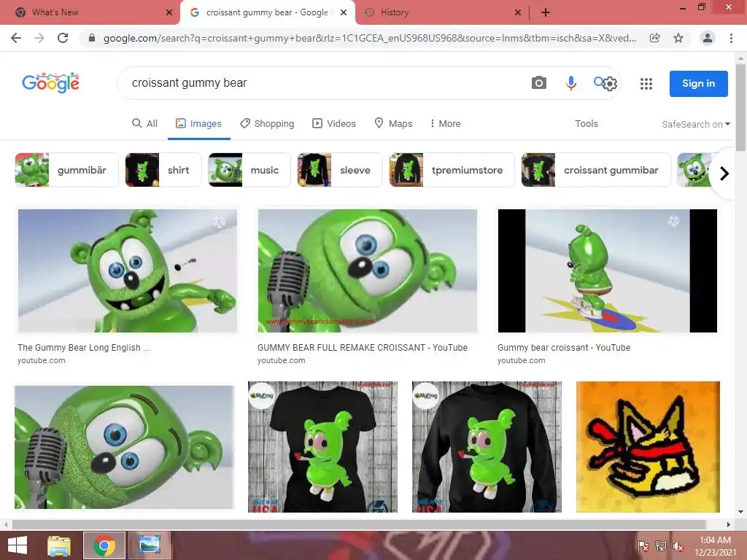Filter by sleeve chip
This screenshot has width=747, height=560.
pos(340,170)
